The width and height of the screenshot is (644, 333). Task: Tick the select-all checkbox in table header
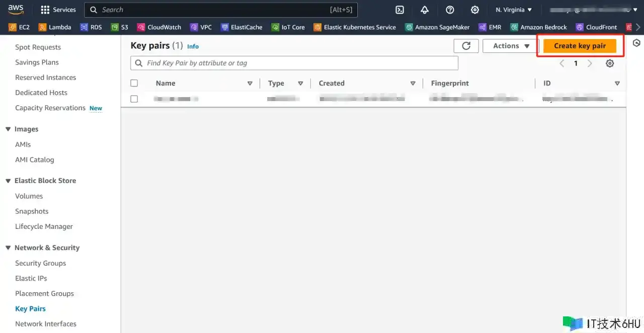click(x=134, y=84)
